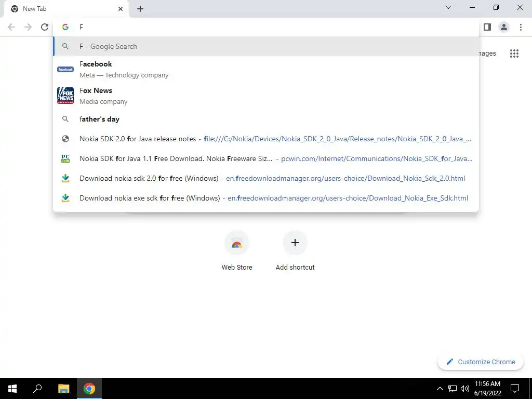Viewport: 532px width, 399px height.
Task: Select the "father's day" search suggestion
Action: (x=267, y=119)
